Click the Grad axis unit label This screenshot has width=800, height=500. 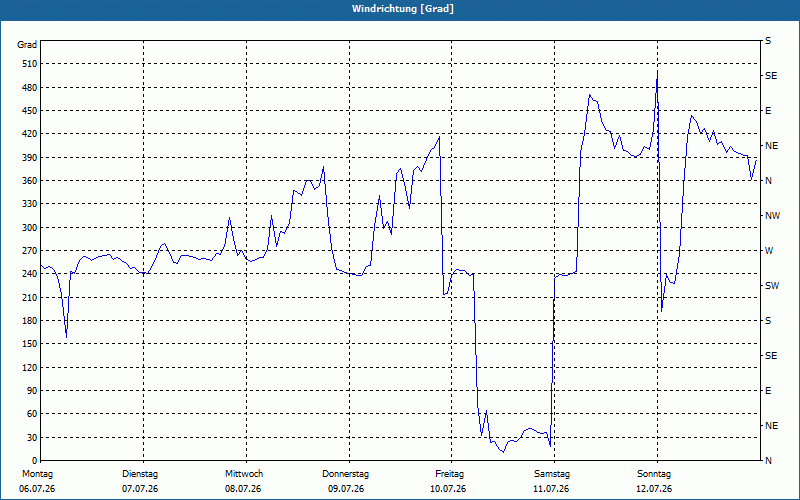(x=27, y=45)
